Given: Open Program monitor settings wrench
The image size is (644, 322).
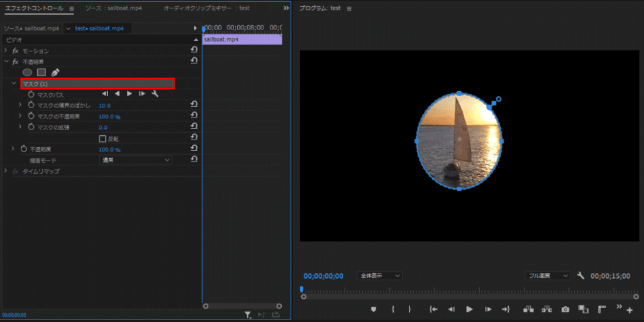Looking at the screenshot, I should pos(580,275).
